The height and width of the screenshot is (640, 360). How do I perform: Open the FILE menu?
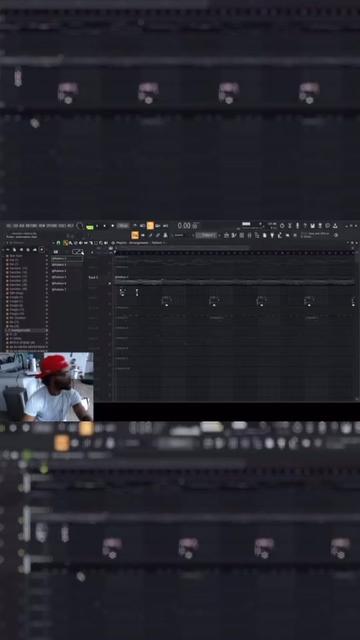(x=9, y=225)
